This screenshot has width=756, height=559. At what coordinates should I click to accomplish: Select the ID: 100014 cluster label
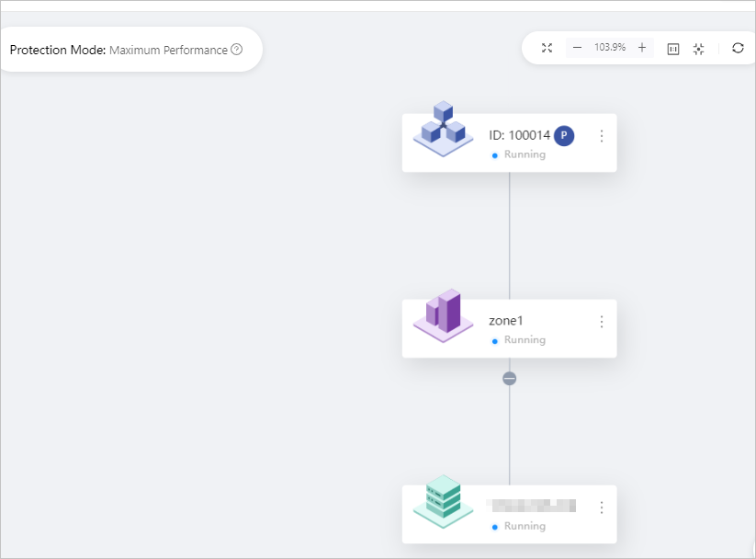tap(519, 136)
